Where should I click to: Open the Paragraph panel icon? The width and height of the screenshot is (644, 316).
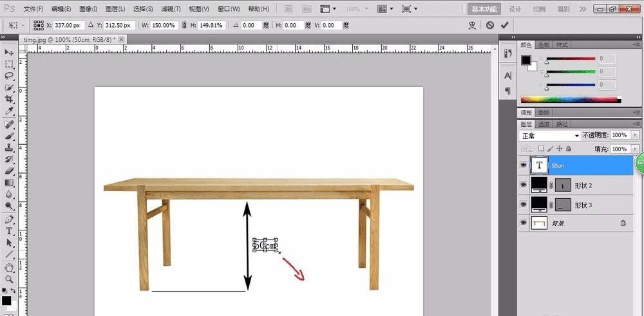click(508, 90)
